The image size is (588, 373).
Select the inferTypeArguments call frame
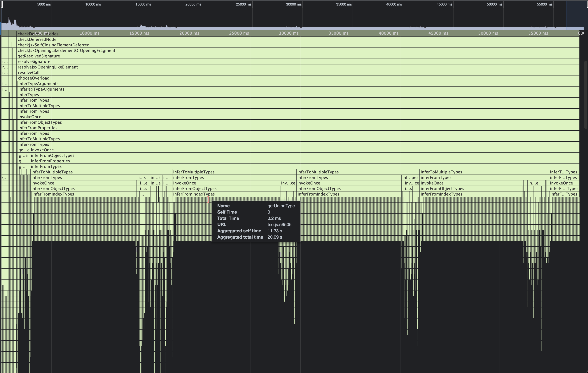pos(38,84)
